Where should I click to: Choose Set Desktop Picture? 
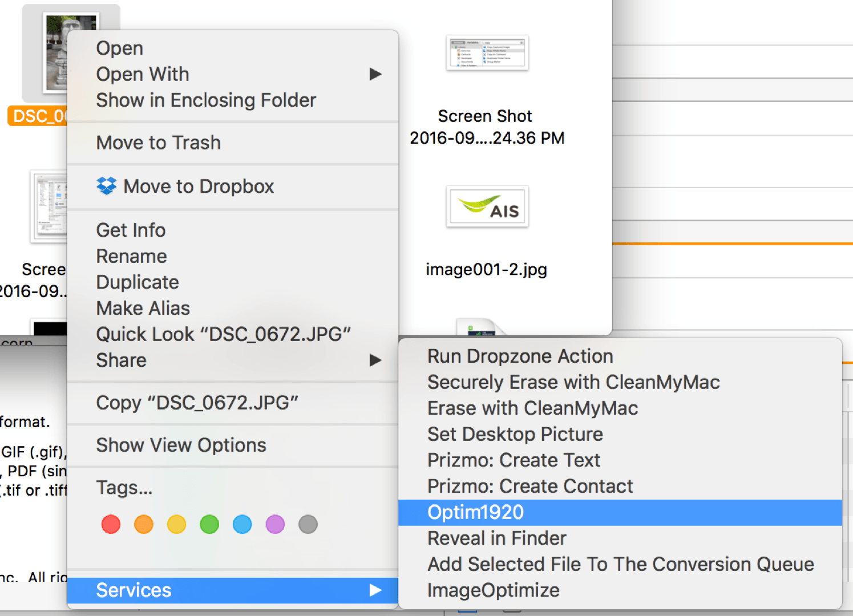pyautogui.click(x=515, y=434)
